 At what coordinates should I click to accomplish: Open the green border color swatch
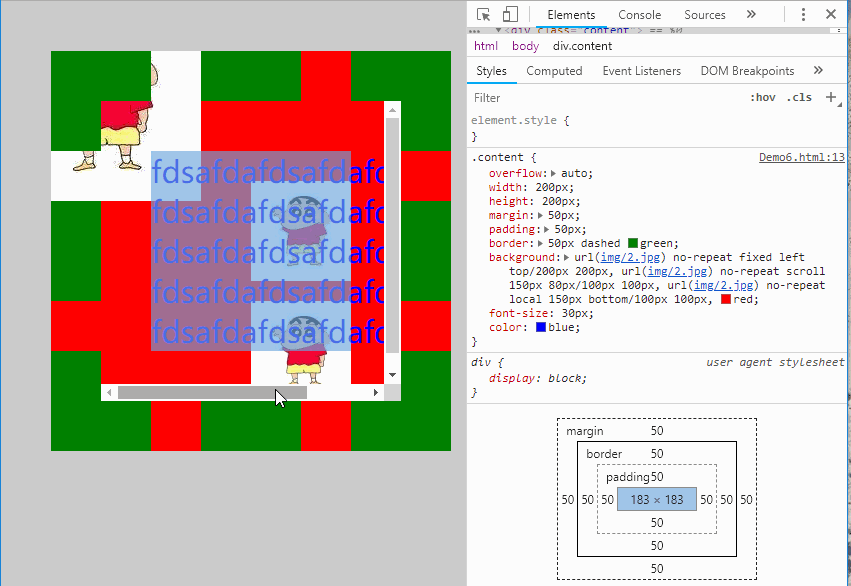coord(633,243)
